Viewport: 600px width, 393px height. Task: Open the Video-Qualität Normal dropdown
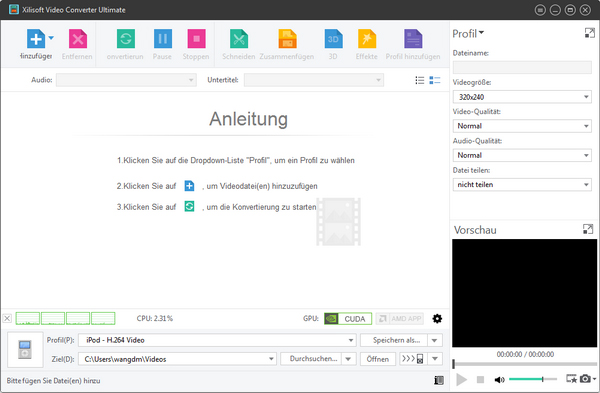tap(522, 126)
